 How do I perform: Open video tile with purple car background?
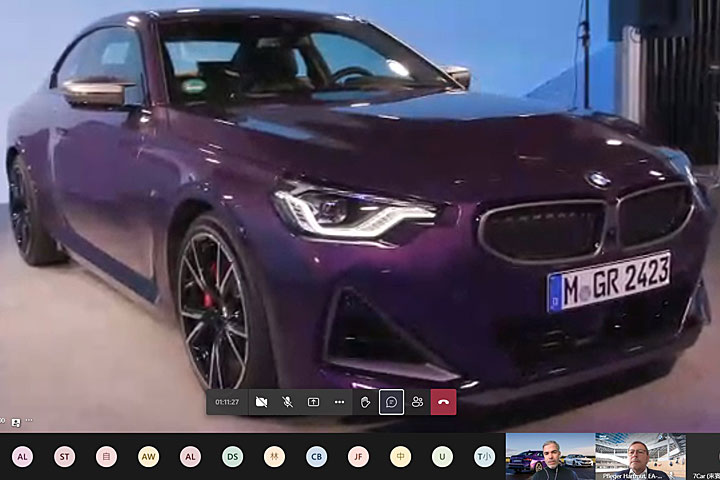click(550, 457)
